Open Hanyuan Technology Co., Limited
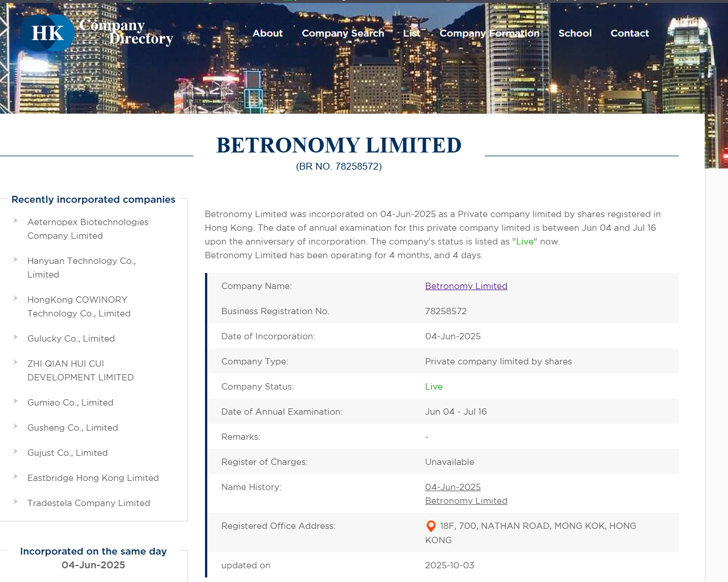This screenshot has width=728, height=582. click(x=81, y=267)
